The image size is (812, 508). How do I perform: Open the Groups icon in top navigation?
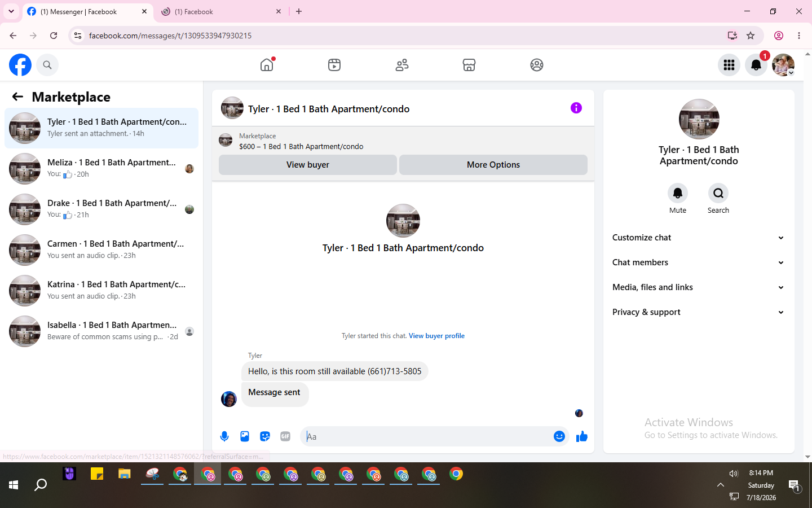point(537,65)
